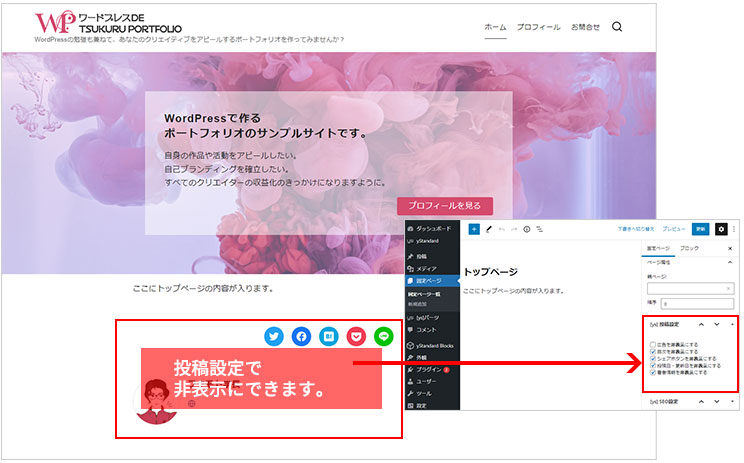This screenshot has width=744, height=463.
Task: Check 広告を非表示にする checkbox
Action: (653, 344)
